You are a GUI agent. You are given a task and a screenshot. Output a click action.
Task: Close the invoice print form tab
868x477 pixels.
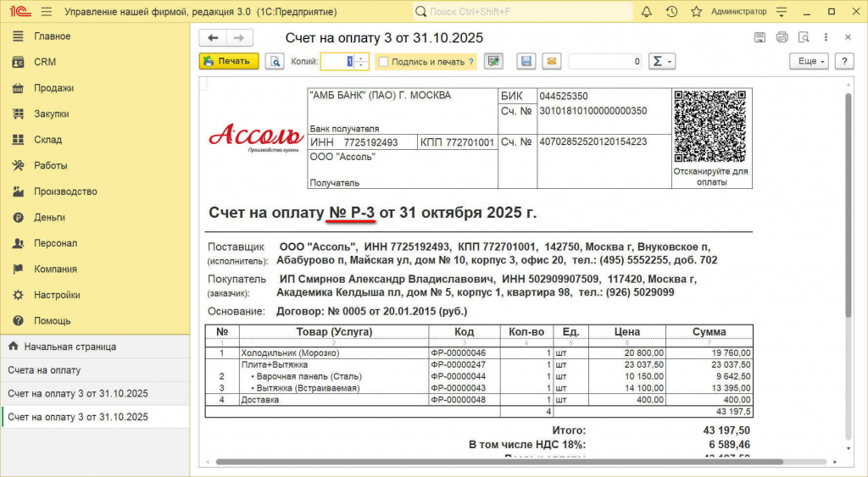pos(848,37)
